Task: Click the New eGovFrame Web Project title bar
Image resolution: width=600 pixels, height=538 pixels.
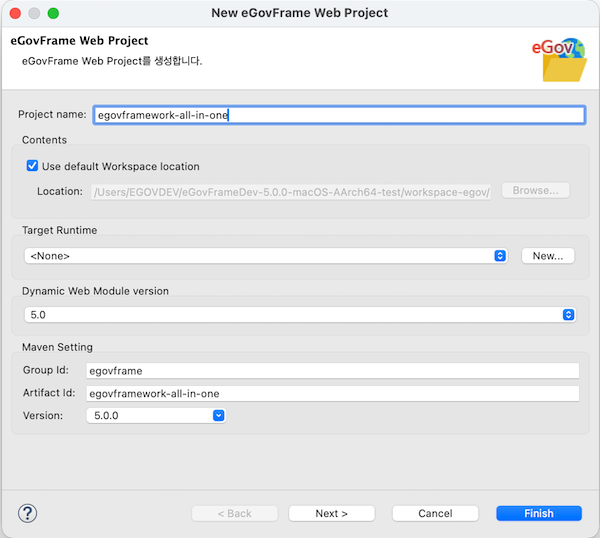Action: (300, 13)
